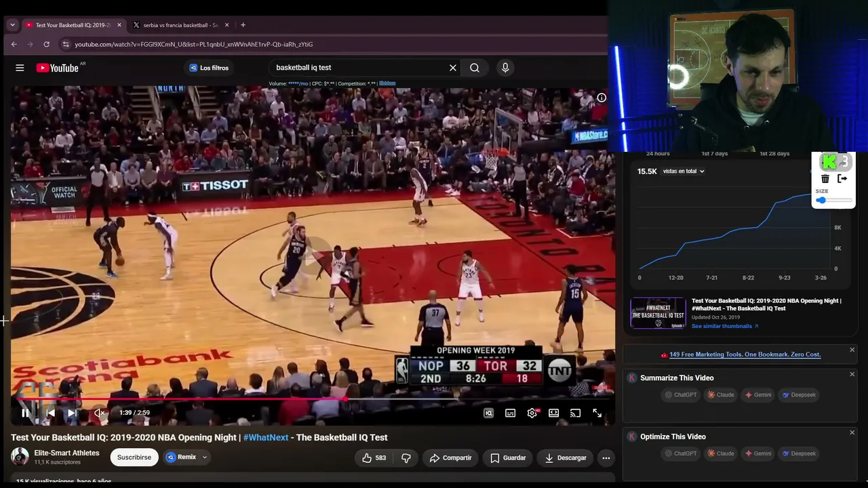Viewport: 868px width, 488px height.
Task: Open Elite-Smart Athletes channel name link
Action: point(66,453)
